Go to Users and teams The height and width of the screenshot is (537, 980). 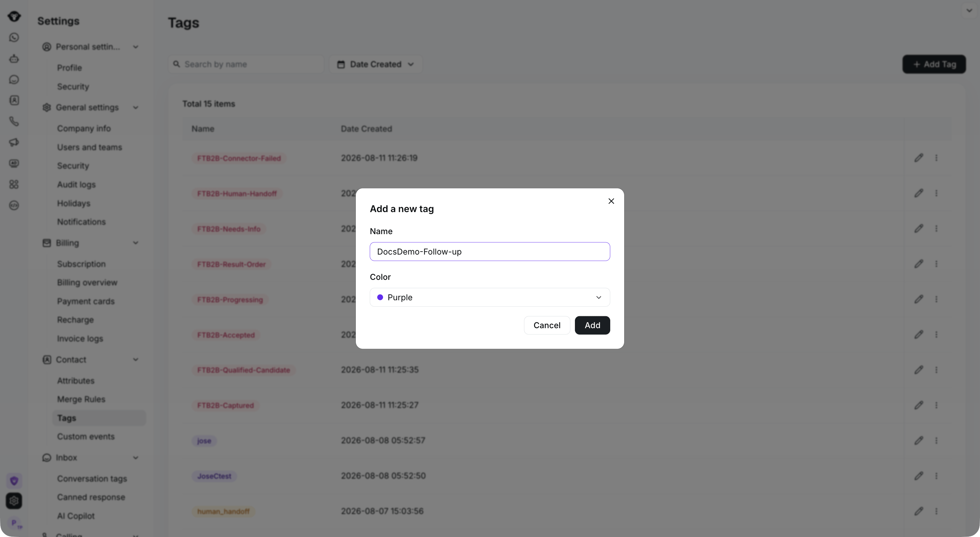tap(89, 147)
